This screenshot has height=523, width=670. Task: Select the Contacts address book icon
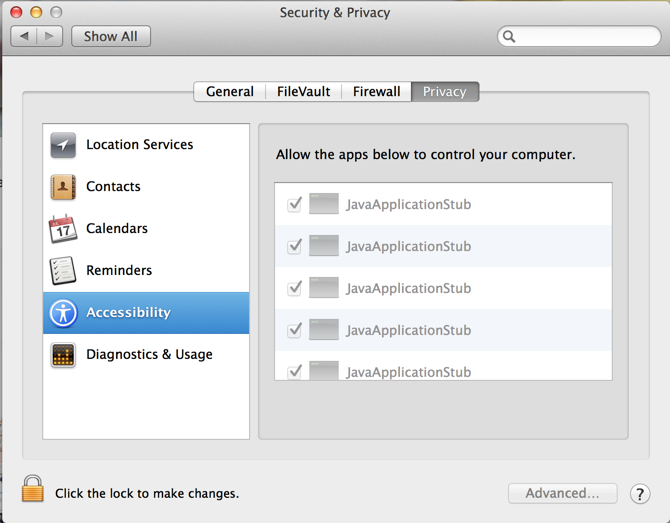click(63, 187)
